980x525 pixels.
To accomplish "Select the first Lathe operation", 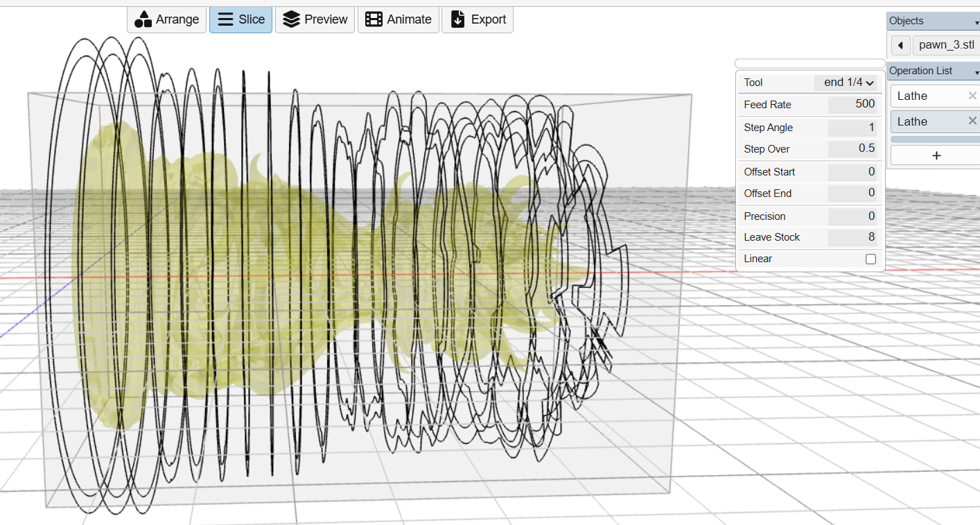I will (929, 96).
